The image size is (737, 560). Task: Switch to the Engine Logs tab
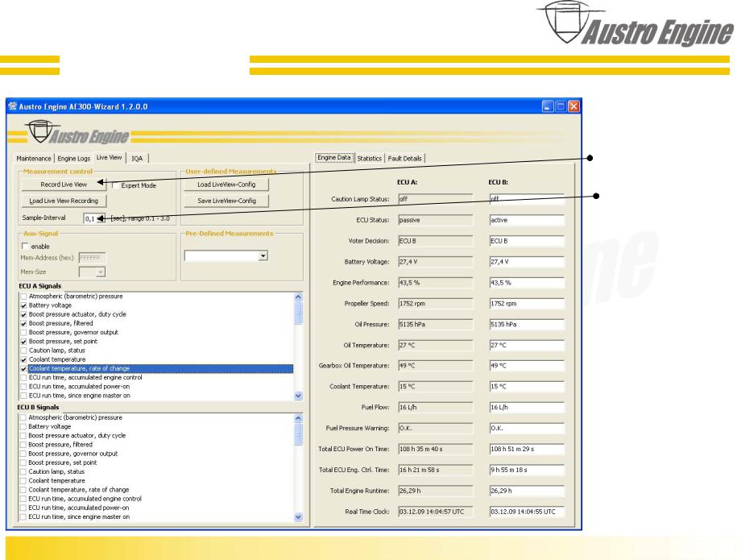tap(74, 159)
